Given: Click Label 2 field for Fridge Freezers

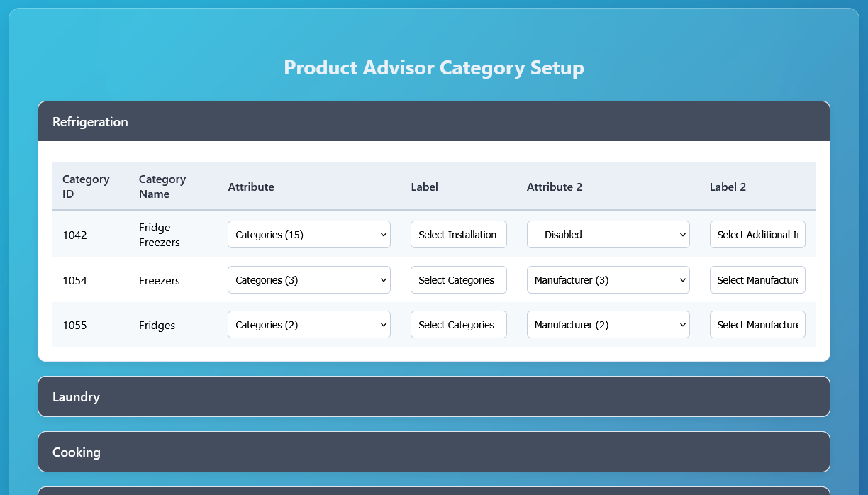Looking at the screenshot, I should [757, 235].
